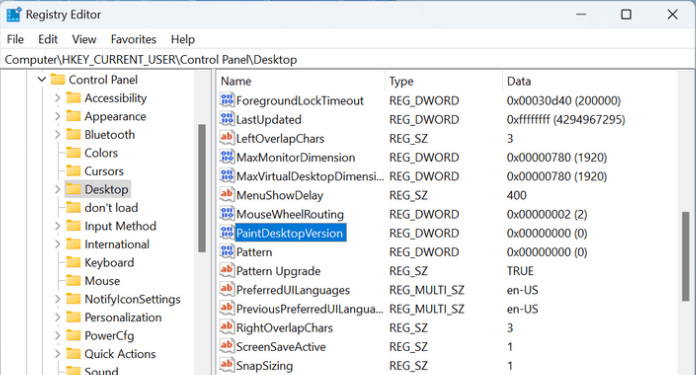
Task: Expand the Quick Actions key
Action: (x=57, y=354)
